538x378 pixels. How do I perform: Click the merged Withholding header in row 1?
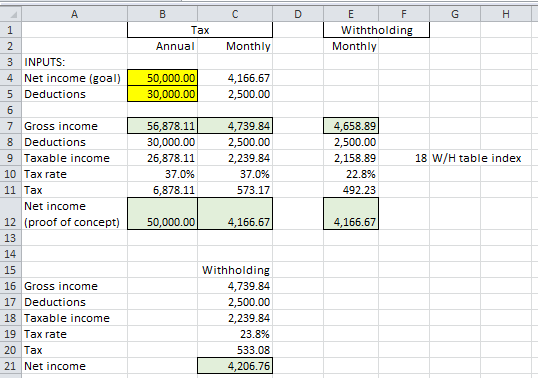[x=376, y=30]
